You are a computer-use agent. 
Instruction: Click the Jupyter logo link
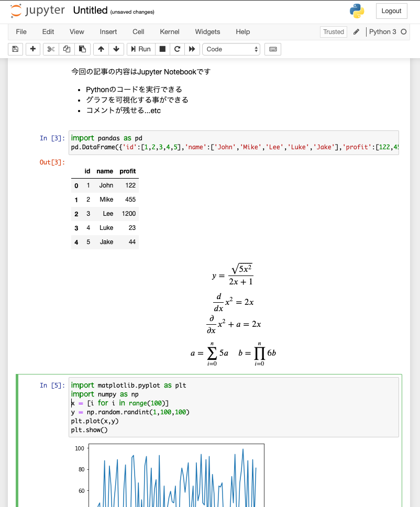click(38, 10)
